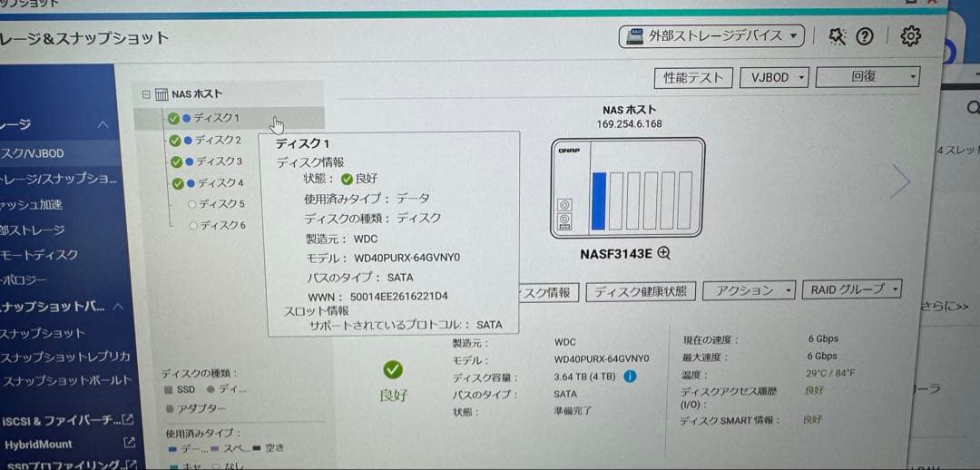This screenshot has height=470, width=980.
Task: Click the external link icon beside HybridMount
Action: 130,443
